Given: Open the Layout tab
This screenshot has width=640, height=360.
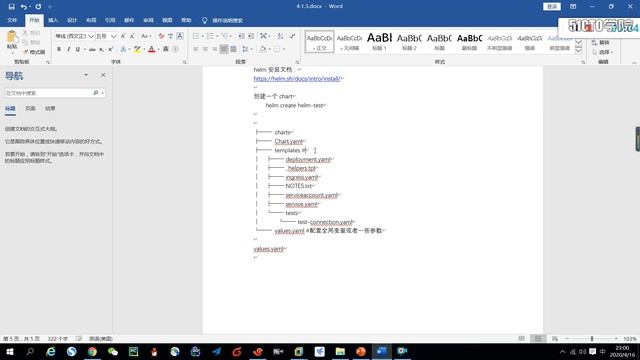Looking at the screenshot, I should (x=91, y=20).
